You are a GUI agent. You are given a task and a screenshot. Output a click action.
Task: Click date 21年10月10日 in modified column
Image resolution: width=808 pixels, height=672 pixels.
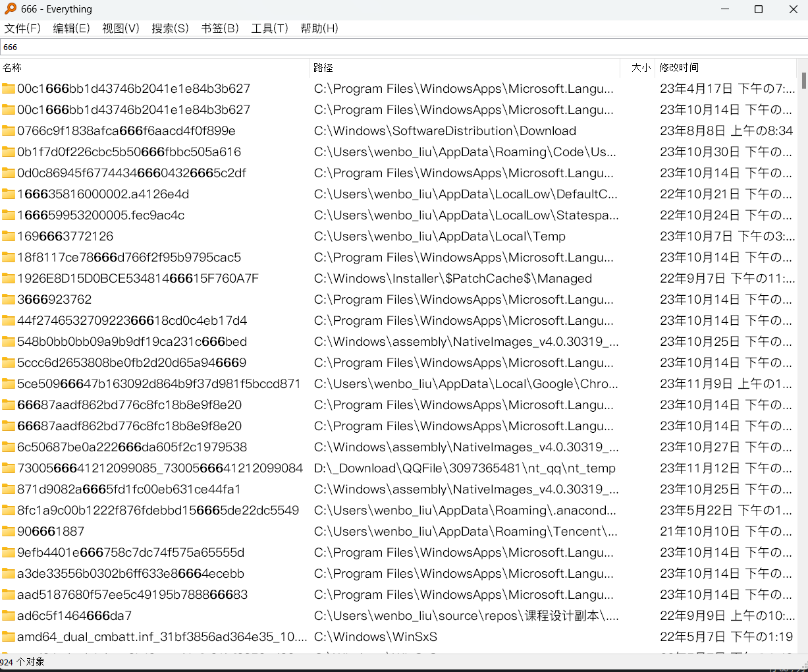tap(726, 532)
